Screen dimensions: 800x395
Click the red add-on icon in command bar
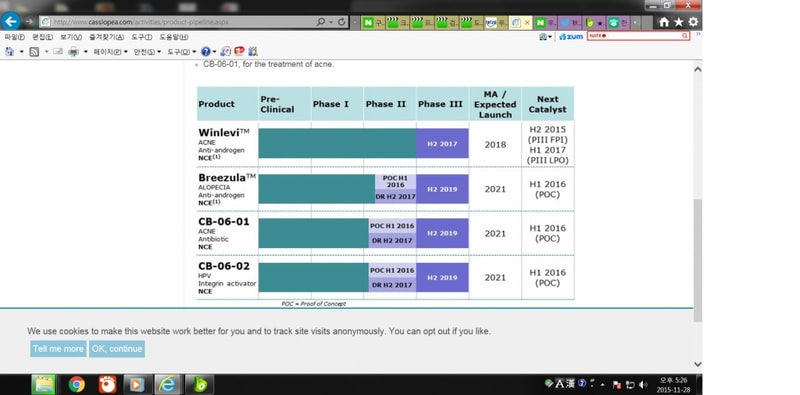239,51
